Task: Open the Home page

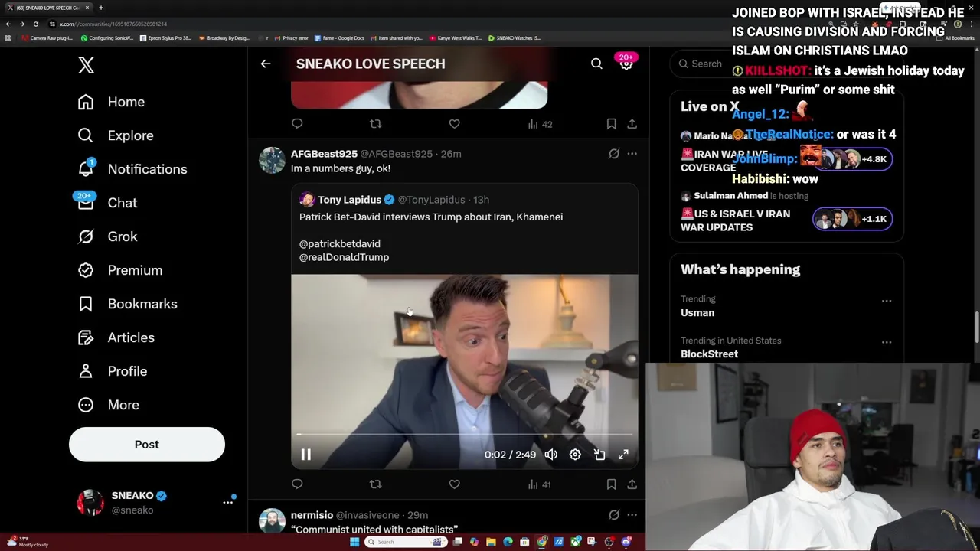Action: point(111,102)
